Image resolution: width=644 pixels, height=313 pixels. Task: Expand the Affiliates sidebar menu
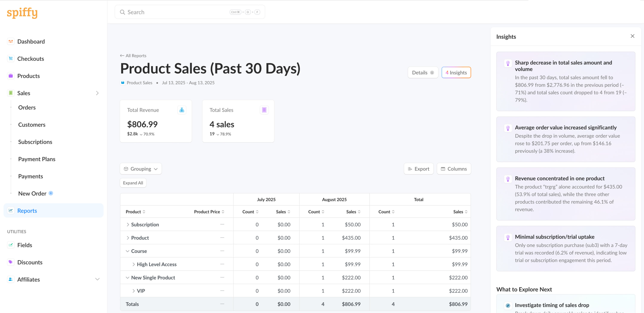[x=97, y=279]
